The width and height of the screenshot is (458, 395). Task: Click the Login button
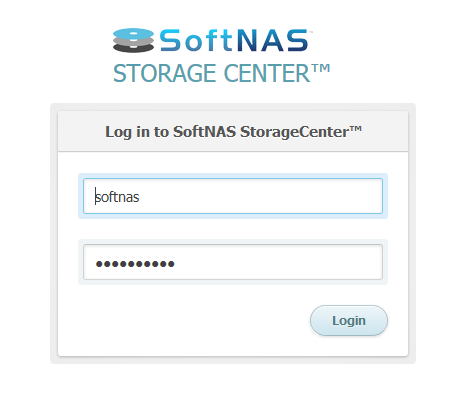[x=349, y=320]
